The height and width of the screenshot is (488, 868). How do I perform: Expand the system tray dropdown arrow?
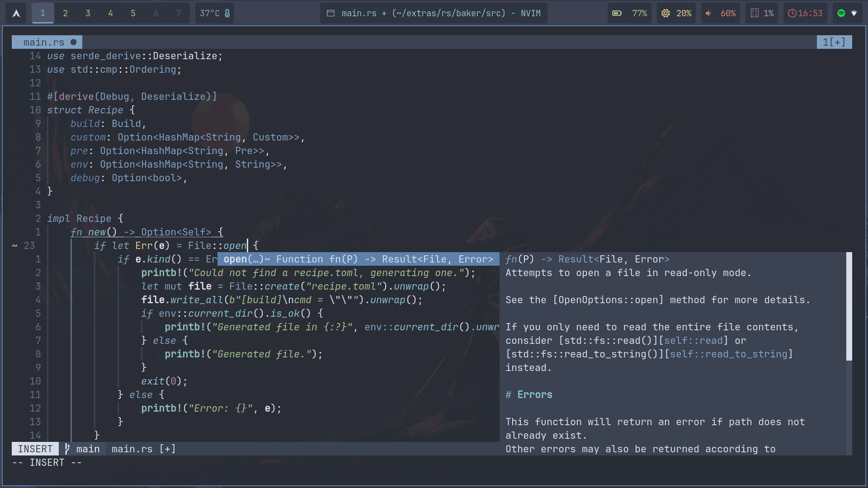(x=854, y=14)
